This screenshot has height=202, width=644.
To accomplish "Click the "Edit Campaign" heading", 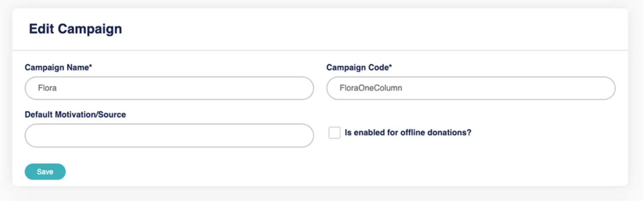I will [75, 29].
